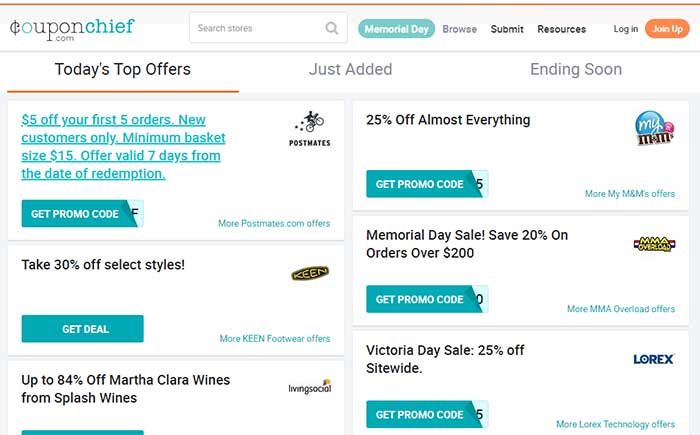Image resolution: width=700 pixels, height=435 pixels.
Task: Click the Memorial Day pill button
Action: (x=396, y=29)
